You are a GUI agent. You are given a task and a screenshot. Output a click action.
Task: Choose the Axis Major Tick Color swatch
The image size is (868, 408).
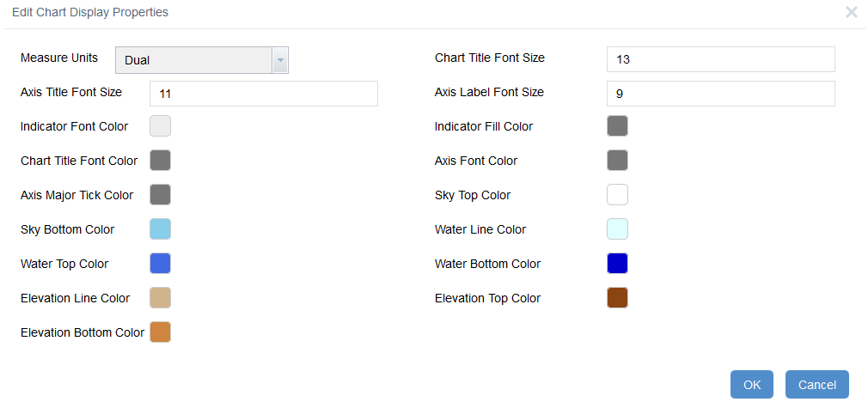tap(160, 195)
